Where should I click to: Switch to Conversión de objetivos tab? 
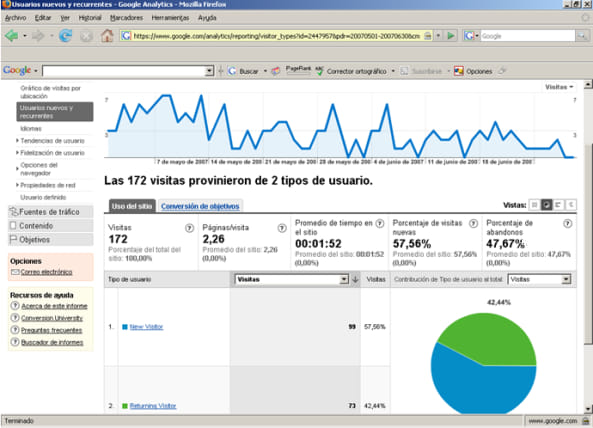(200, 206)
